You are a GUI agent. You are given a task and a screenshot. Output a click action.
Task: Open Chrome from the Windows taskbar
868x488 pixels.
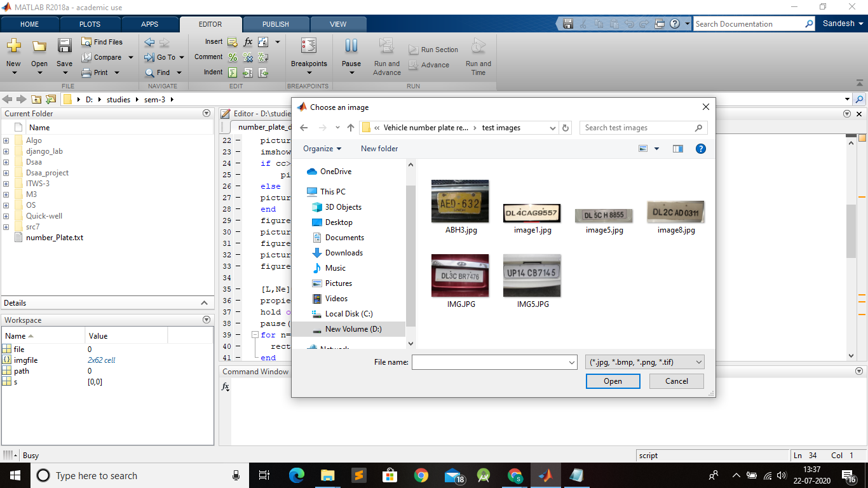[421, 475]
